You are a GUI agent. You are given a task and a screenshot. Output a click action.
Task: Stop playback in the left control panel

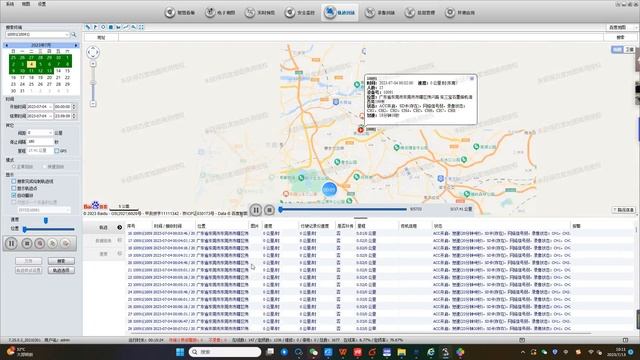[27, 244]
